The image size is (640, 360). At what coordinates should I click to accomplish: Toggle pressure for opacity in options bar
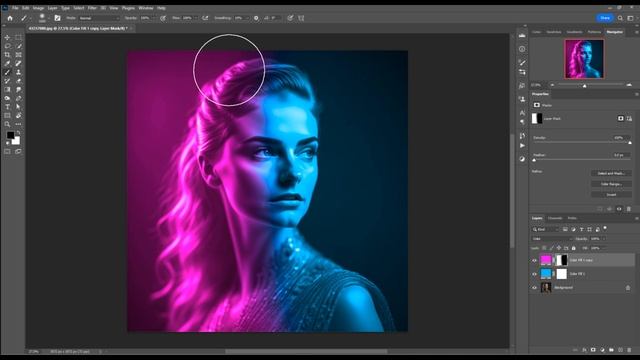[163, 18]
